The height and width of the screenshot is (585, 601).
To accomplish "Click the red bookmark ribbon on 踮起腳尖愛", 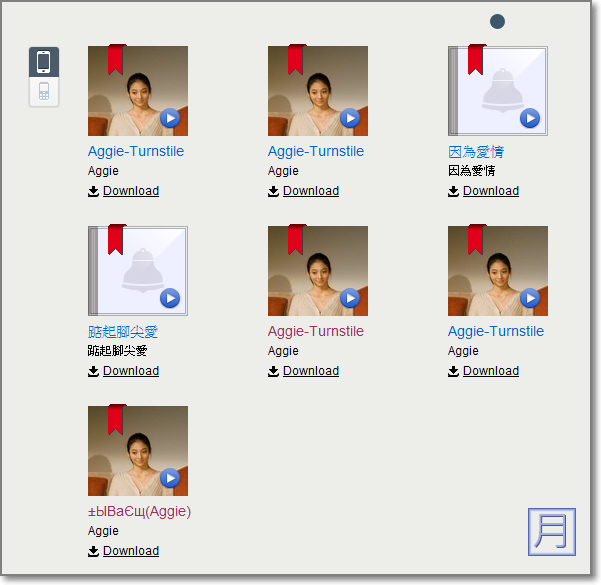I will pyautogui.click(x=116, y=239).
